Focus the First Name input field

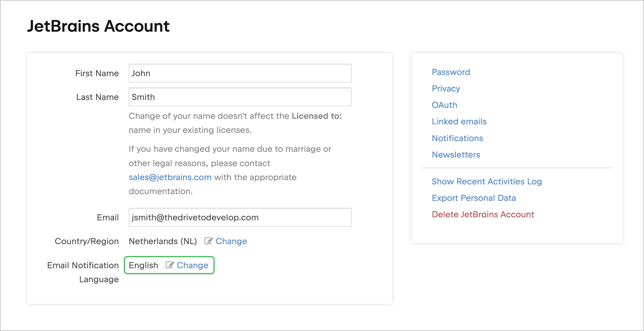point(240,73)
